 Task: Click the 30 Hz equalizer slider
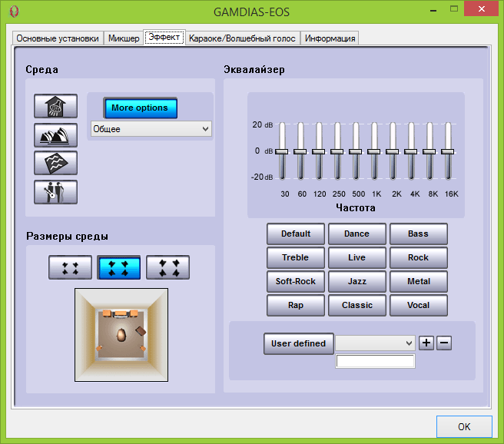[283, 151]
